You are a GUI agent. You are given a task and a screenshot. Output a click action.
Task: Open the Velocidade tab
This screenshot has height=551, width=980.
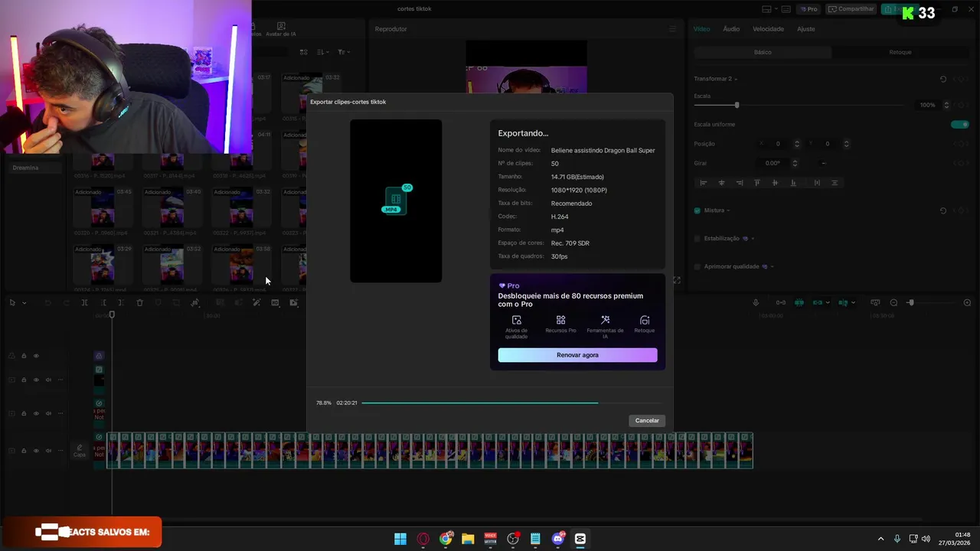coord(768,29)
